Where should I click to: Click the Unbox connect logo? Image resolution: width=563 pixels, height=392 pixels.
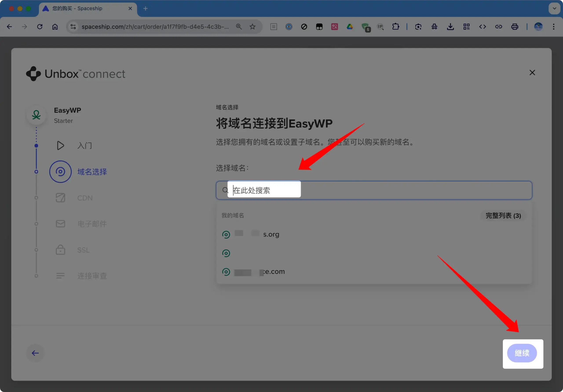pyautogui.click(x=75, y=74)
